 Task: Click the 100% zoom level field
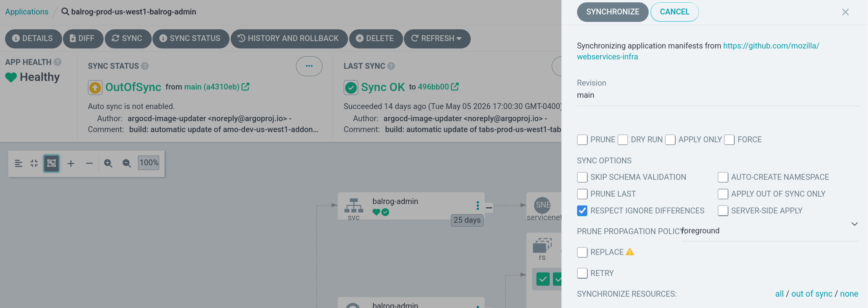pyautogui.click(x=149, y=163)
